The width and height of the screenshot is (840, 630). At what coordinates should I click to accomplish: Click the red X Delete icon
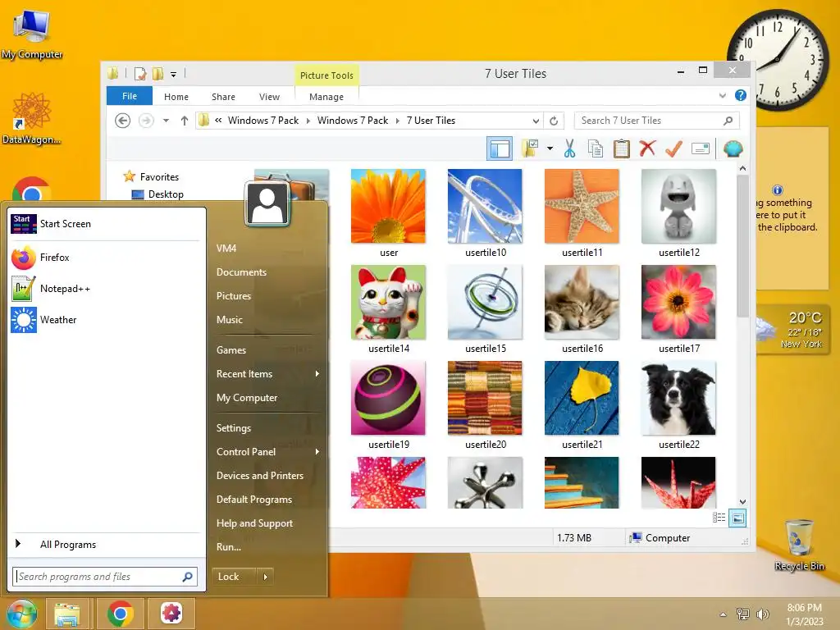pos(647,148)
